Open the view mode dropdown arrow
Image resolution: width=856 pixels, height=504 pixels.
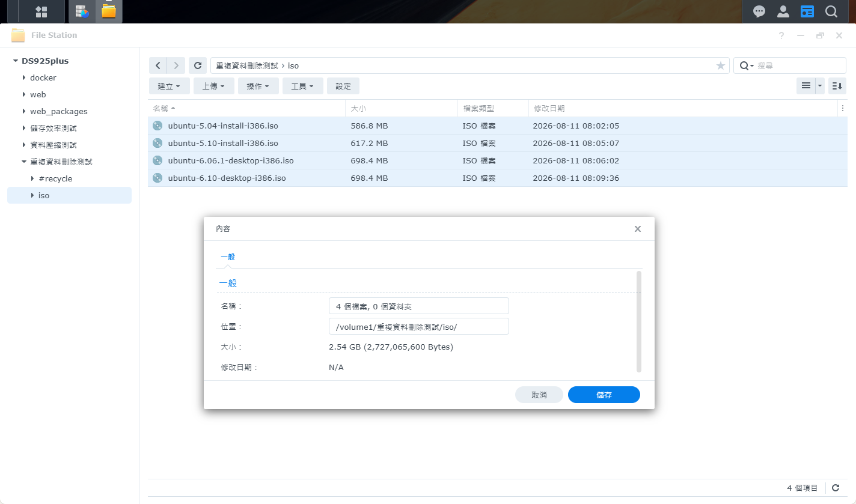(820, 86)
